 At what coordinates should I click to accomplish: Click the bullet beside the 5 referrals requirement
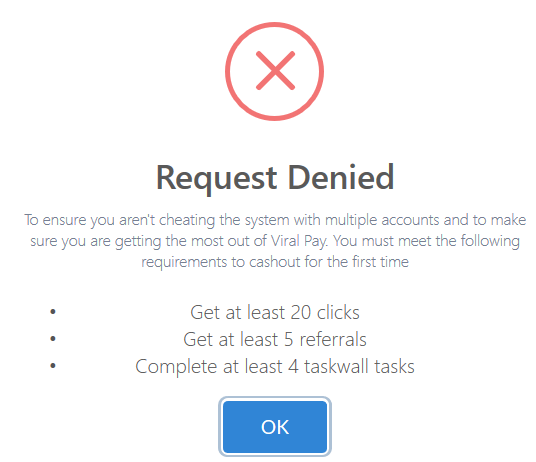pyautogui.click(x=53, y=339)
